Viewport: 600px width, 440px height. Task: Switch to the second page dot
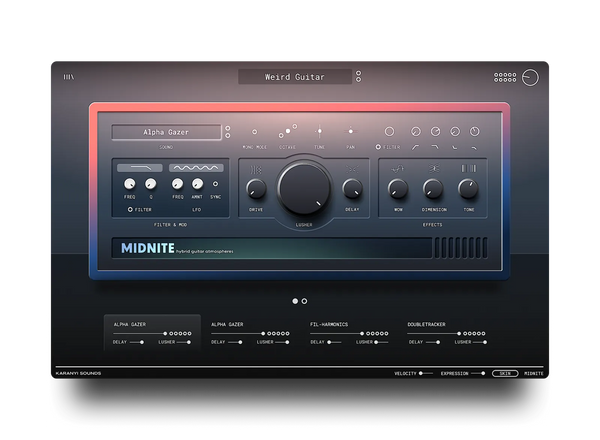304,301
